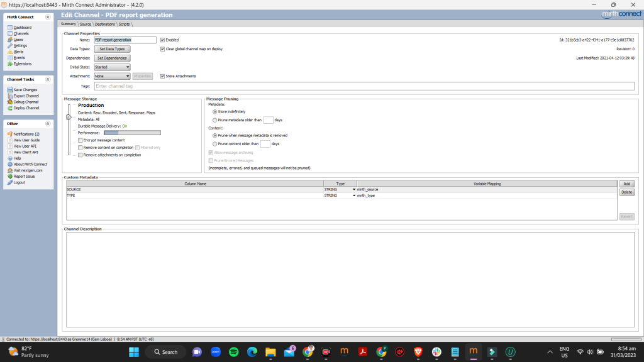Open the Events icon in sidebar
Screen dimensions: 644x362
10,58
